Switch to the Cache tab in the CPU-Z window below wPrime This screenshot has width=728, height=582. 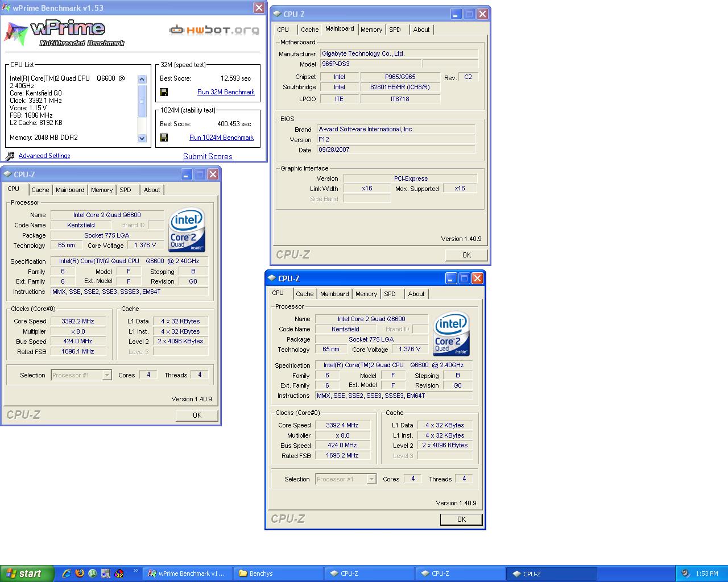[40, 190]
